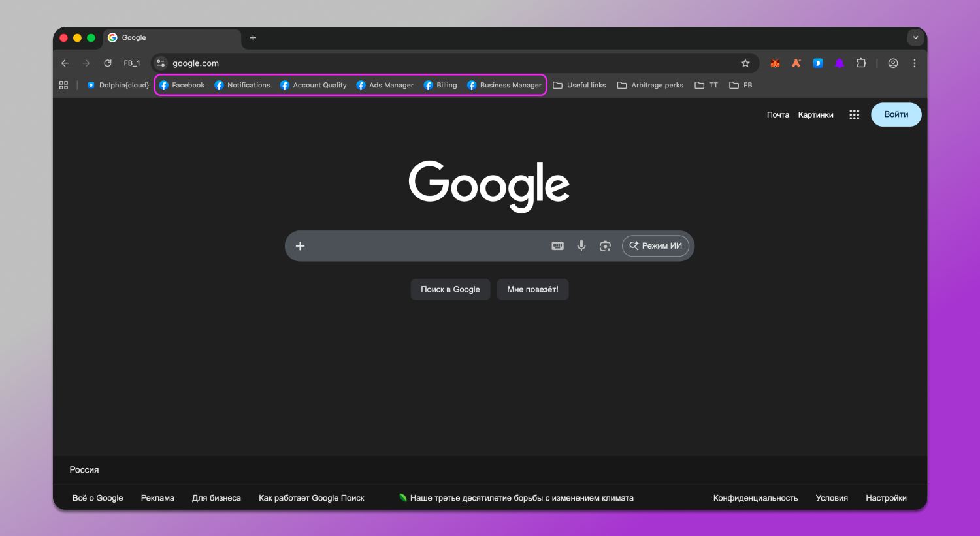The width and height of the screenshot is (980, 536).
Task: Expand the Arbitrage perks bookmark folder
Action: (650, 86)
